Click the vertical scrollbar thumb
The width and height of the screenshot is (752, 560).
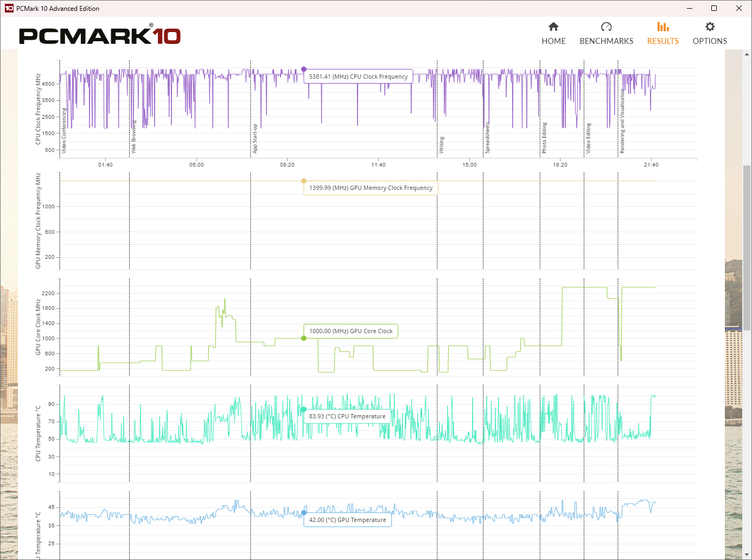pos(747,244)
